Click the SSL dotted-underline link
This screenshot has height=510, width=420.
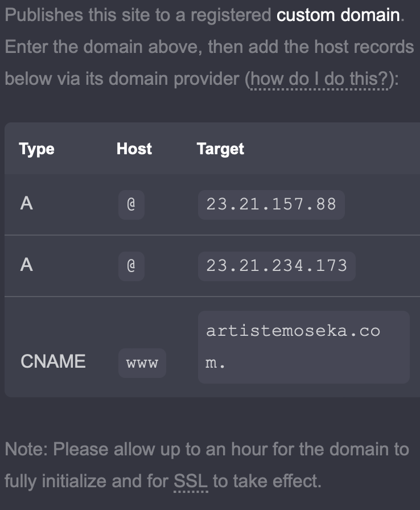(191, 482)
